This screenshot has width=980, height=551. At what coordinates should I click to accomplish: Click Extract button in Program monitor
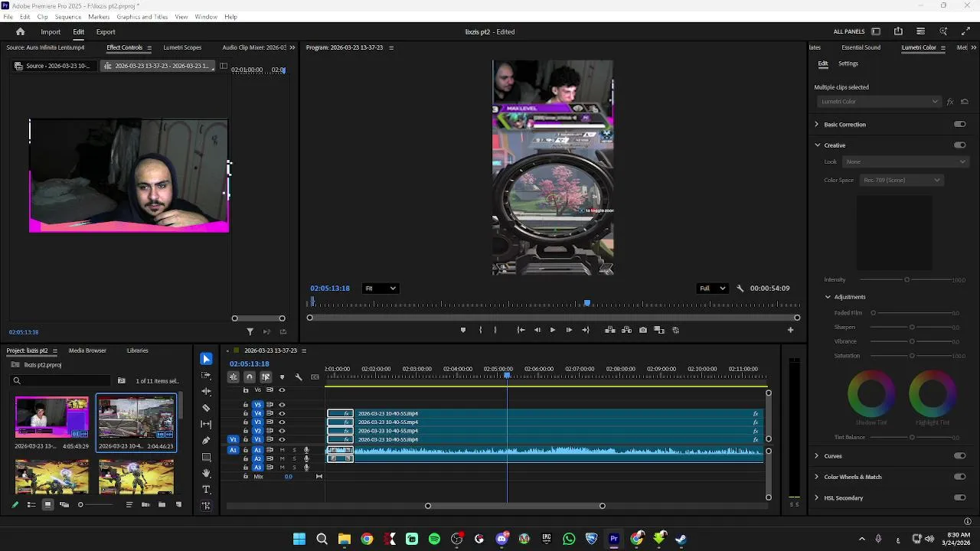(x=626, y=330)
